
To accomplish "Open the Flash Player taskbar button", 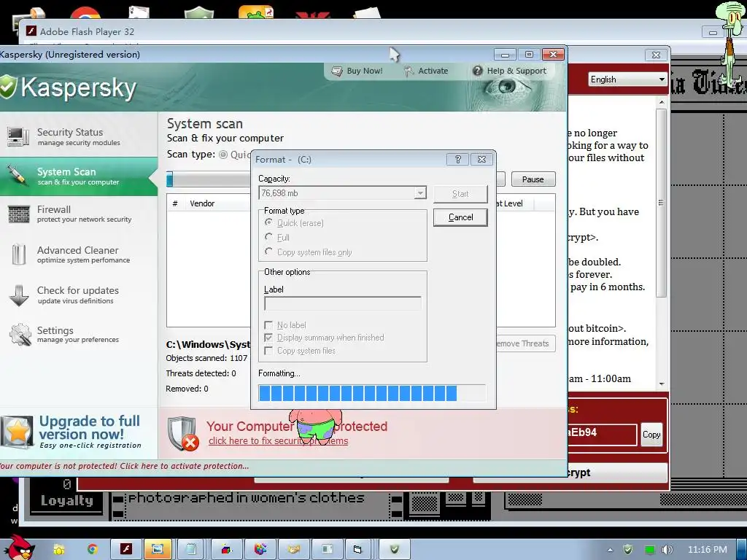I will 125,549.
